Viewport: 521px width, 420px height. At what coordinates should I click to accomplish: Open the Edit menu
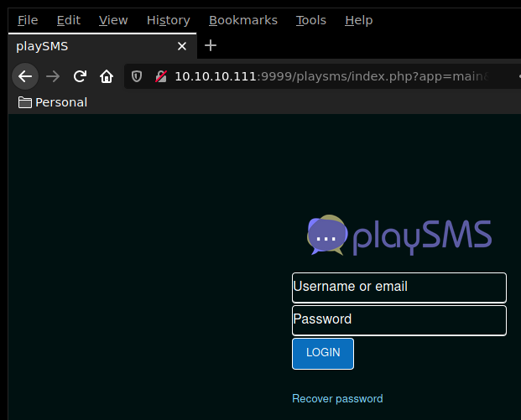pyautogui.click(x=68, y=20)
